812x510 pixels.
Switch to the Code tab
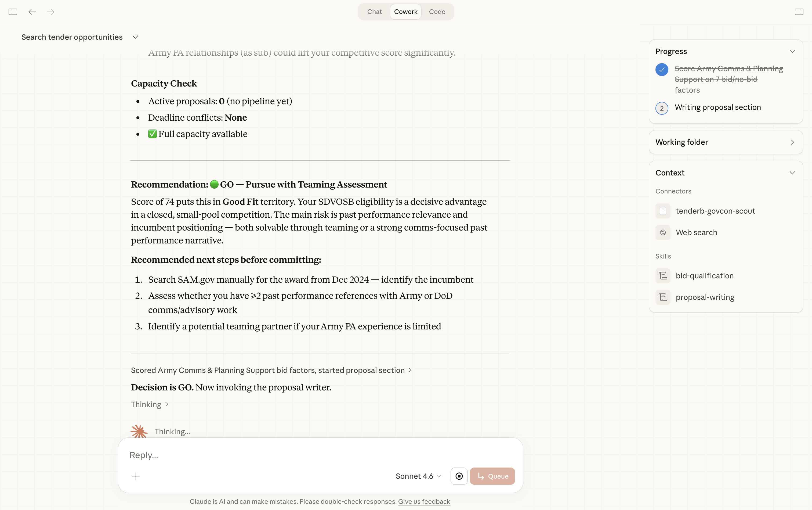point(437,12)
